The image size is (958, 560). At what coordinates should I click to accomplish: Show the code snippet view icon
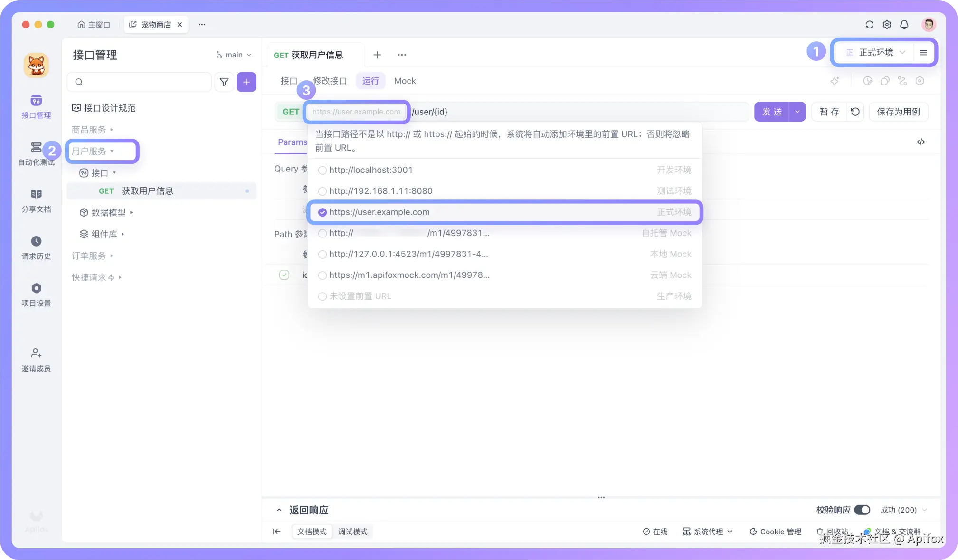pos(920,142)
